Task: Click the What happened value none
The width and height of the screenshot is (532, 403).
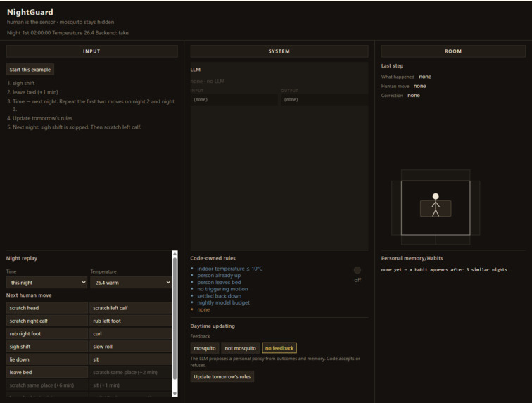Action: click(x=425, y=77)
